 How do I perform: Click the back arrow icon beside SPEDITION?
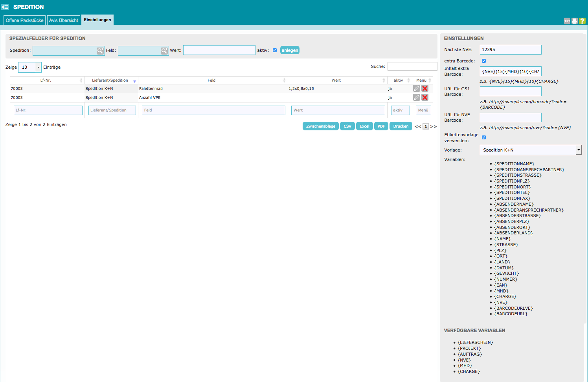(5, 7)
